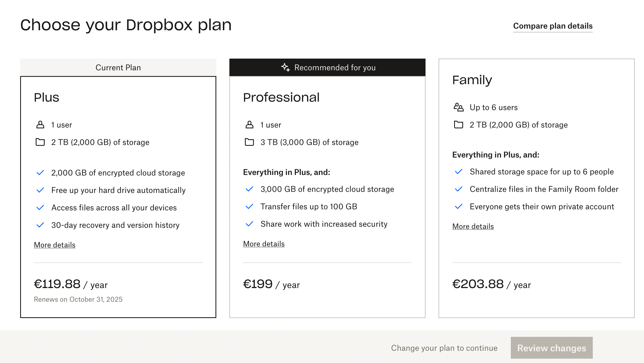Click the sparkle icon beside Recommended for you
This screenshot has height=363, width=644.
pyautogui.click(x=285, y=67)
